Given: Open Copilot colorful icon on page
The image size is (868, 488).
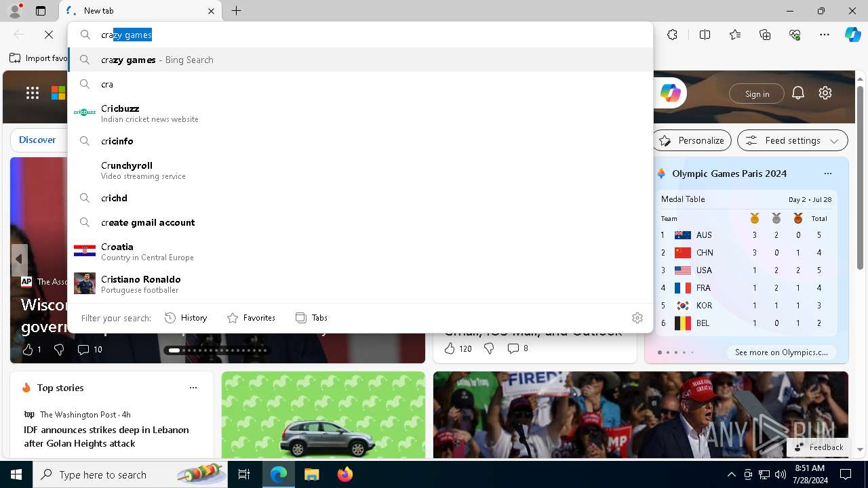Looking at the screenshot, I should tap(670, 93).
